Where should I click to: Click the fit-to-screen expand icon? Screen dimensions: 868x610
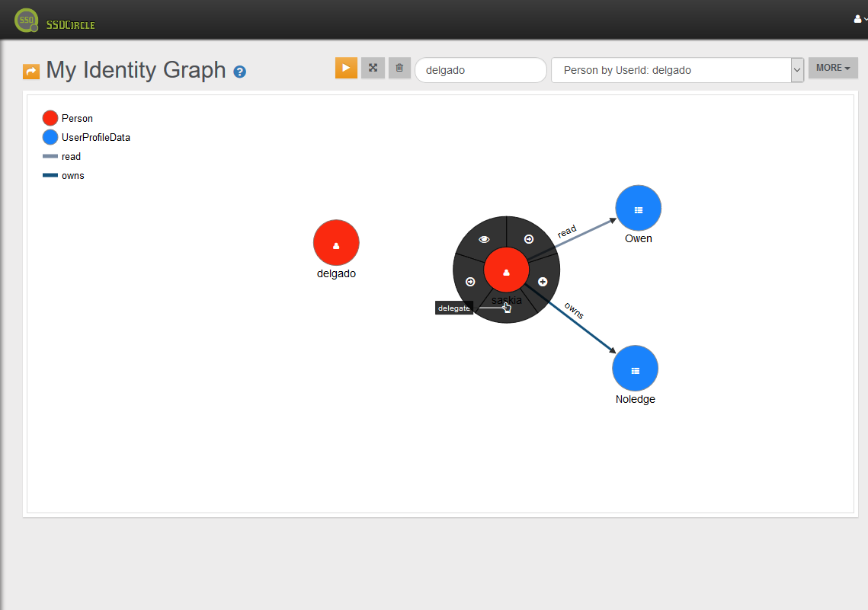coord(373,68)
